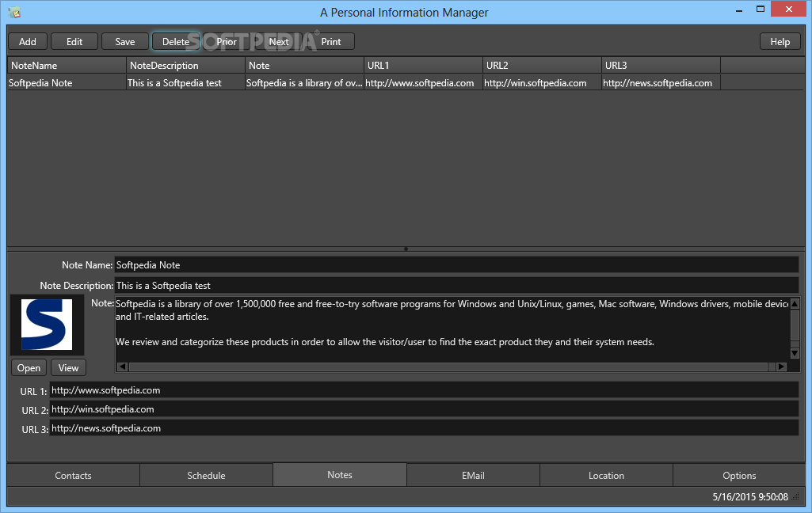Viewport: 812px width, 513px height.
Task: Click the note vertical scrollbar thumb
Action: click(795, 325)
